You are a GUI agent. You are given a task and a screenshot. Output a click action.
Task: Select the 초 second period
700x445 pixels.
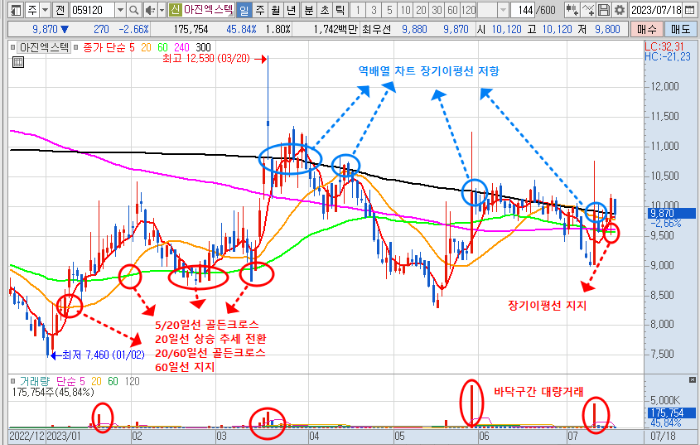325,10
